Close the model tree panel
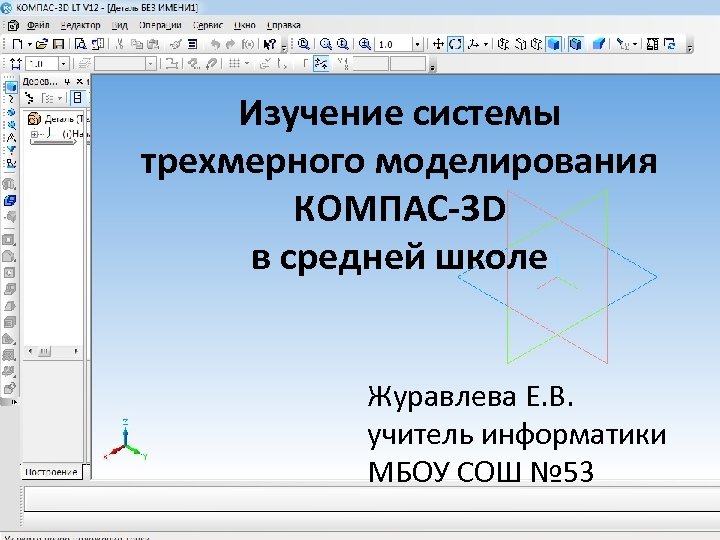720x540 pixels. pos(79,81)
